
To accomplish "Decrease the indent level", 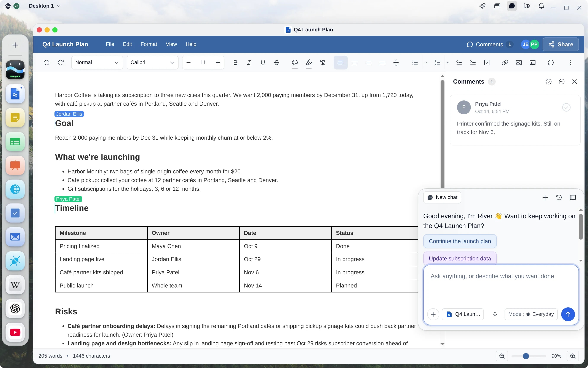I will tap(459, 63).
